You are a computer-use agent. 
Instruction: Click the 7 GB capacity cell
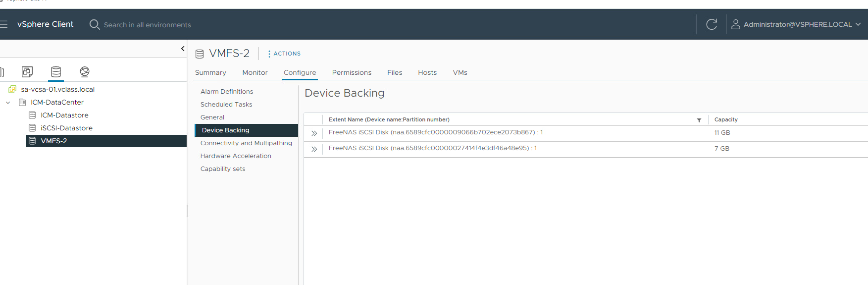pyautogui.click(x=722, y=149)
